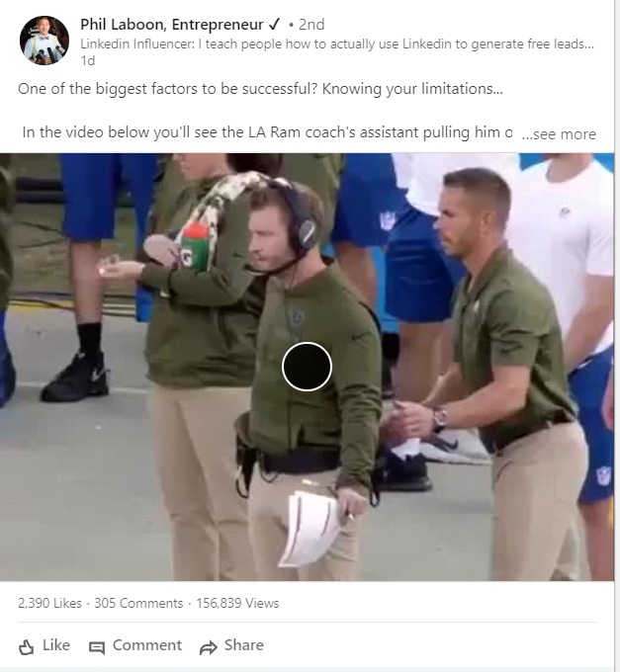Click the Share arrow icon
620x672 pixels.
click(209, 647)
